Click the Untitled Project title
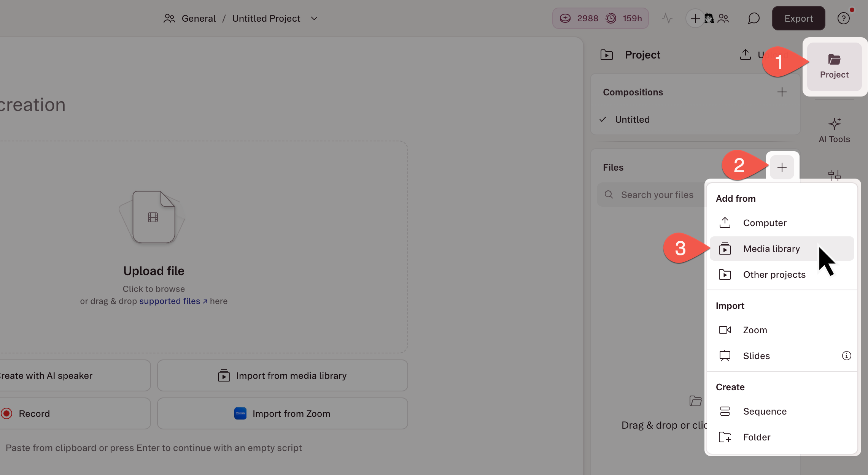This screenshot has height=475, width=868. tap(266, 18)
